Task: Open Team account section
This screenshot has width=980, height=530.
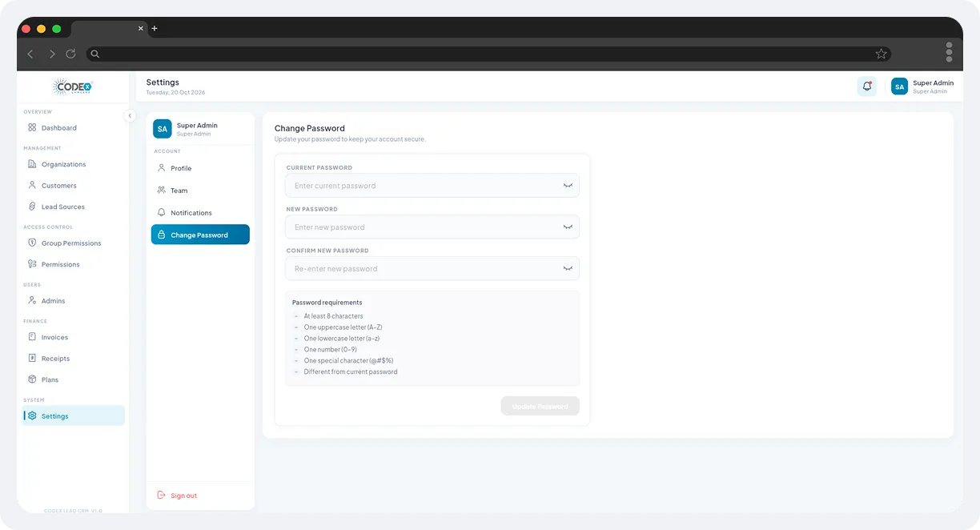Action: pyautogui.click(x=200, y=191)
